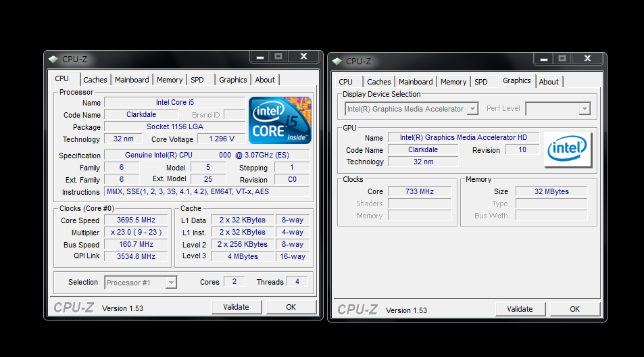Click OK button in right window
This screenshot has width=644, height=357.
point(574,309)
